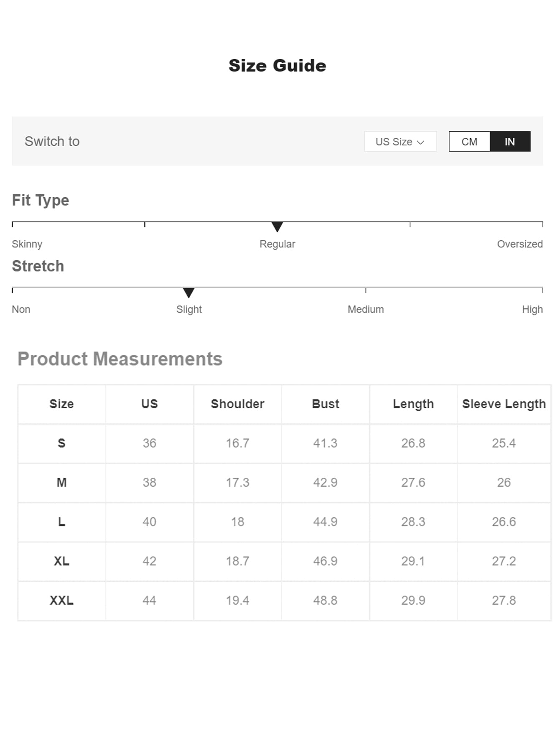Click the Product Measurements heading
Viewport: 560px width, 746px height.
(120, 359)
